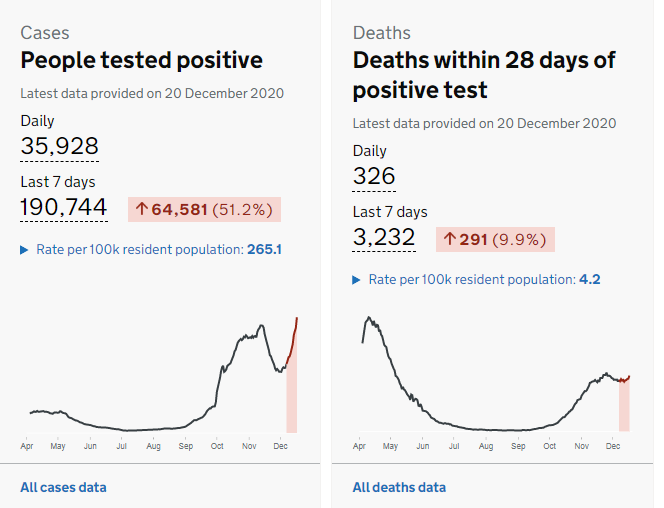Expand deaths rate per 100k population triangle
This screenshot has height=508, width=664.
pos(357,280)
